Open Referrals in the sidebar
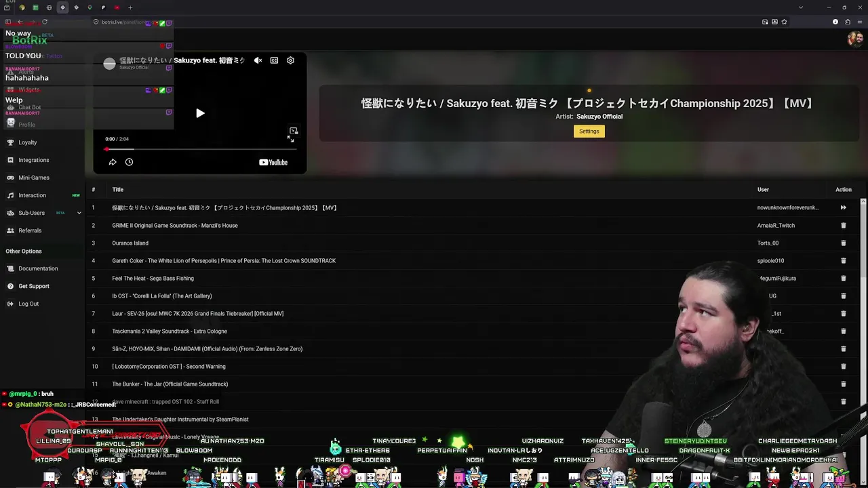This screenshot has width=868, height=488. tap(30, 230)
